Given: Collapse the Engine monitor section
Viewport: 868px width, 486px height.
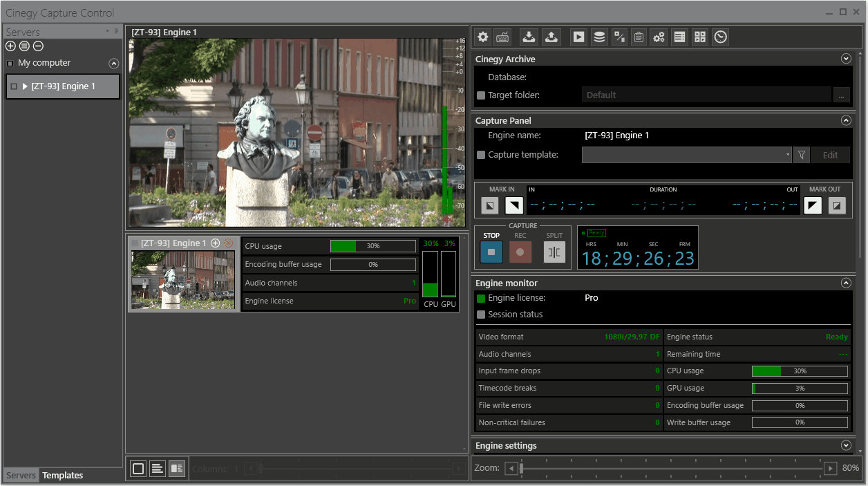Looking at the screenshot, I should 845,283.
